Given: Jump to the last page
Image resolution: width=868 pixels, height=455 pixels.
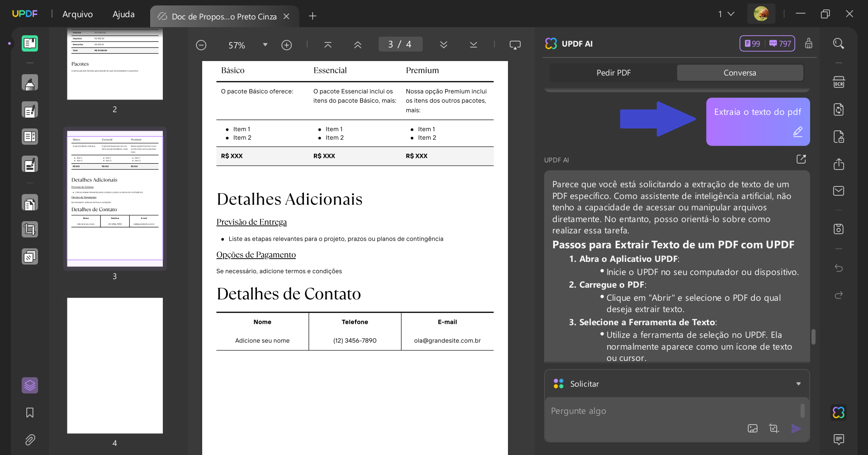Looking at the screenshot, I should (x=474, y=45).
